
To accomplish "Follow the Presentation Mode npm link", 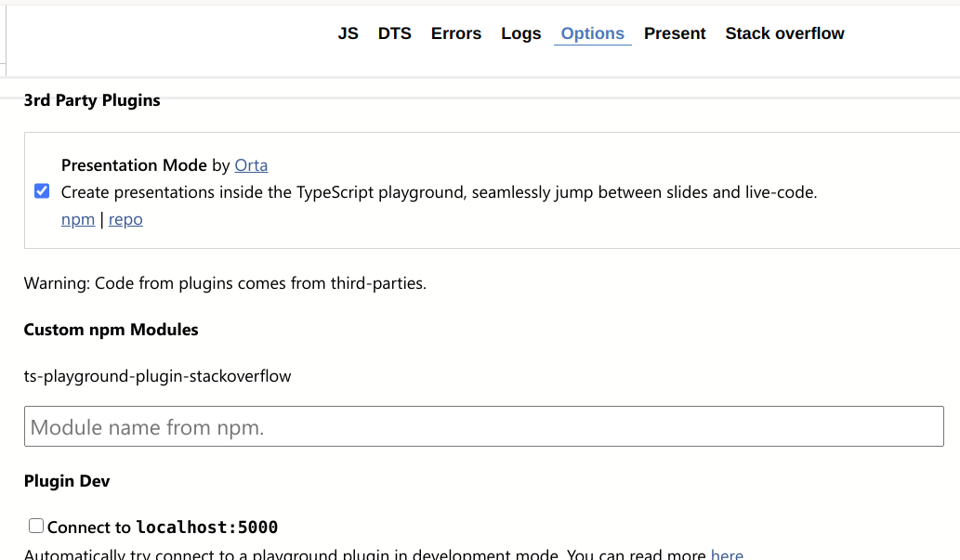I will tap(78, 219).
